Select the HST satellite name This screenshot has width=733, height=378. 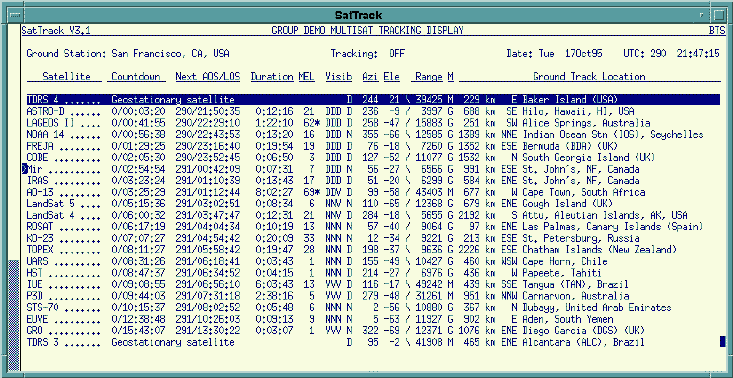pyautogui.click(x=36, y=273)
